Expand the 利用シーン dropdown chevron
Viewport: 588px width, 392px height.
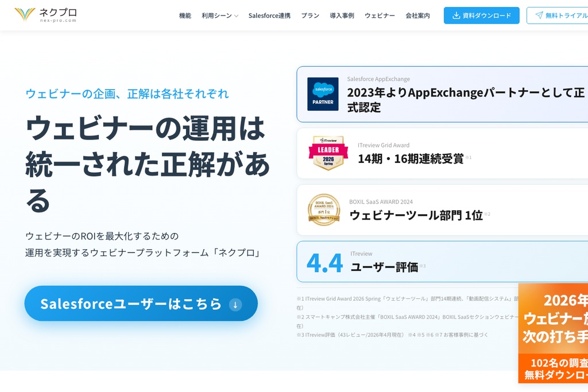click(236, 15)
